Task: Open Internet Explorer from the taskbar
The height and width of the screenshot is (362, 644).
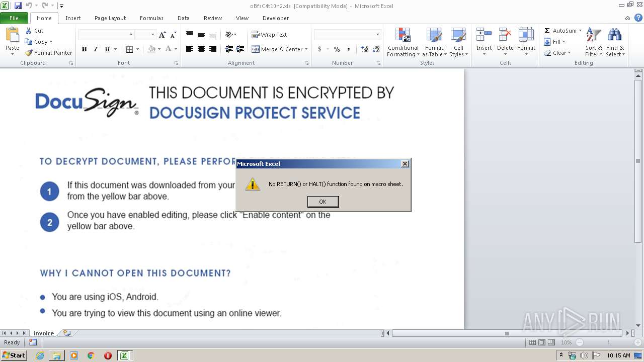Action: [40, 355]
